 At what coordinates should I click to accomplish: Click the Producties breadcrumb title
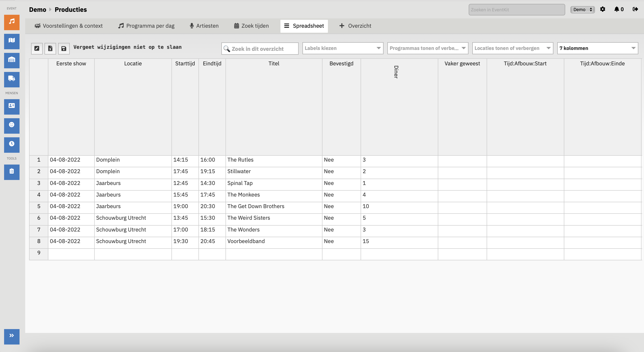click(x=71, y=10)
